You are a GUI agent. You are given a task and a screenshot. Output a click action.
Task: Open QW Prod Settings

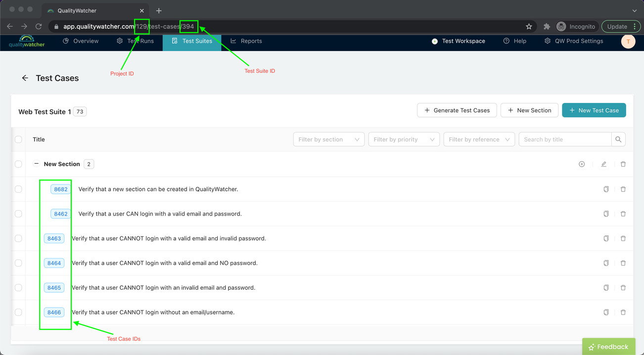click(574, 41)
